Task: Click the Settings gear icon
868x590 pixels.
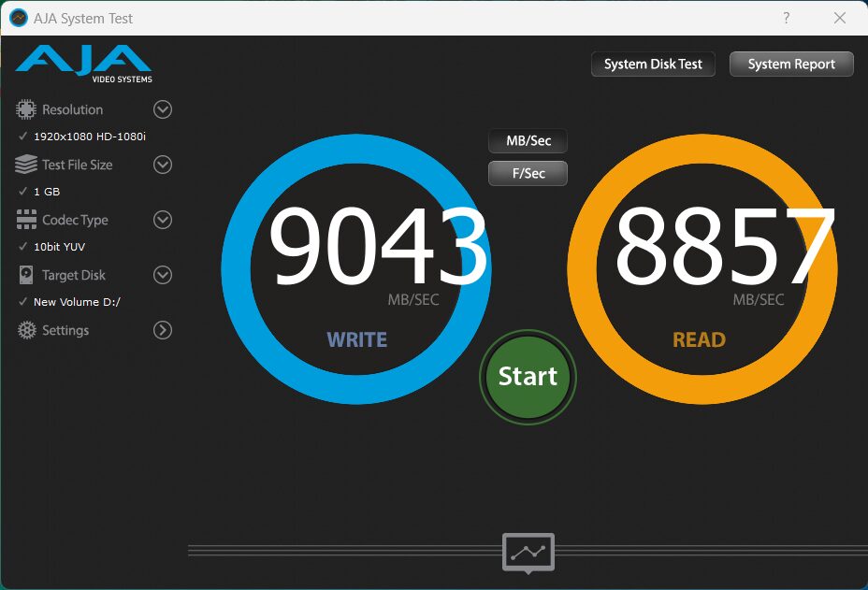Action: click(x=26, y=330)
